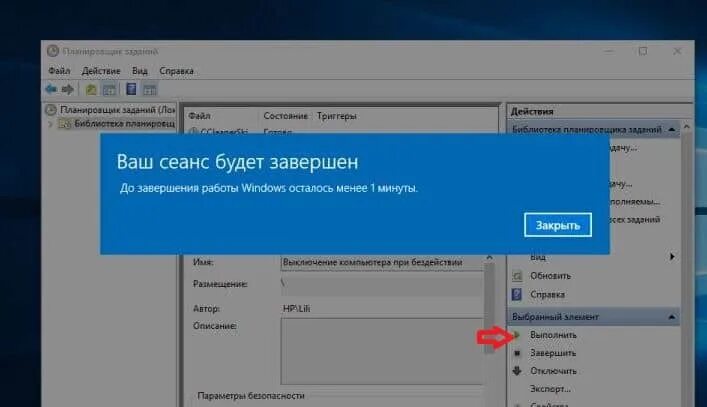The image size is (707, 407).
Task: Collapse the Библиотека планировщика заданий actions section
Action: [x=671, y=129]
